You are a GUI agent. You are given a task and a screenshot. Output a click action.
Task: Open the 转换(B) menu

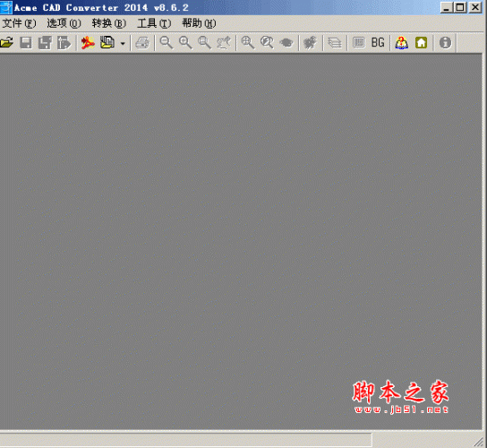click(x=108, y=23)
